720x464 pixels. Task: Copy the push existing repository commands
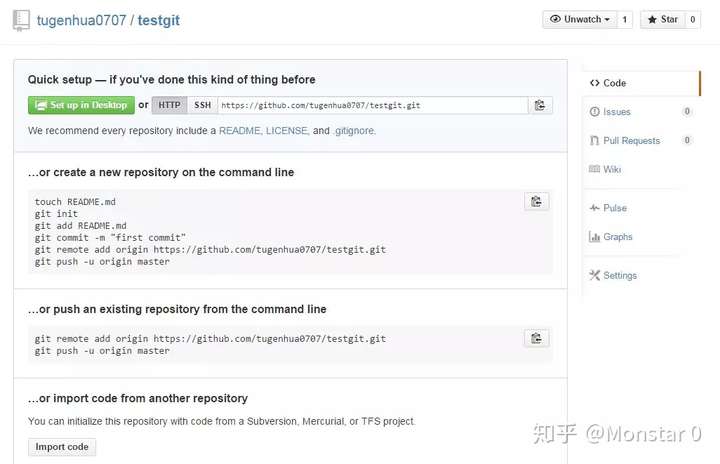coord(536,338)
